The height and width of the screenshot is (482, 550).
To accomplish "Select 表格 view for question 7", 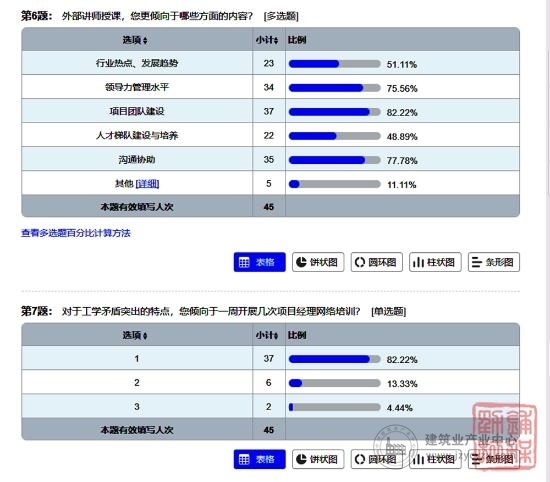I will point(260,459).
